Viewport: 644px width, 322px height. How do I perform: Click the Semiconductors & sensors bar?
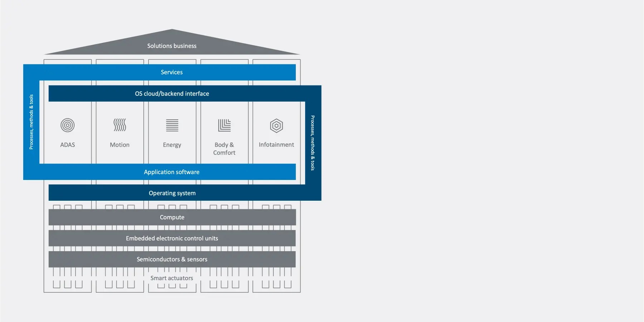click(172, 259)
